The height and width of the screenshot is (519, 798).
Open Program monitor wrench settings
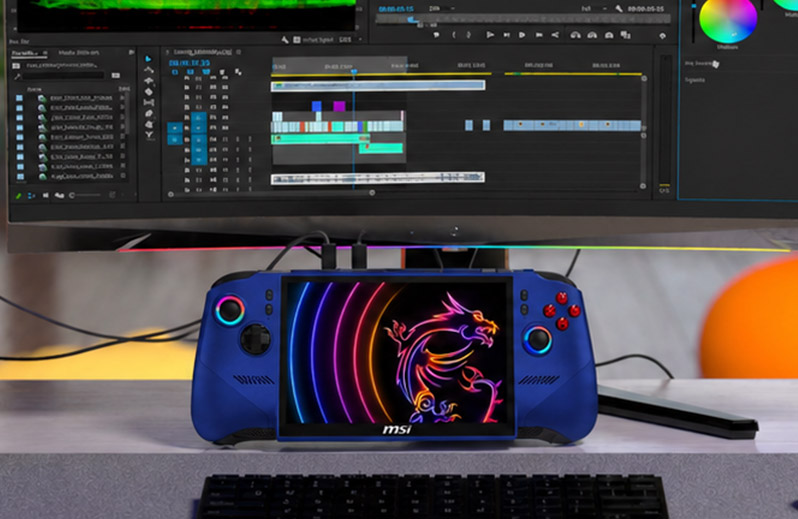point(619,9)
